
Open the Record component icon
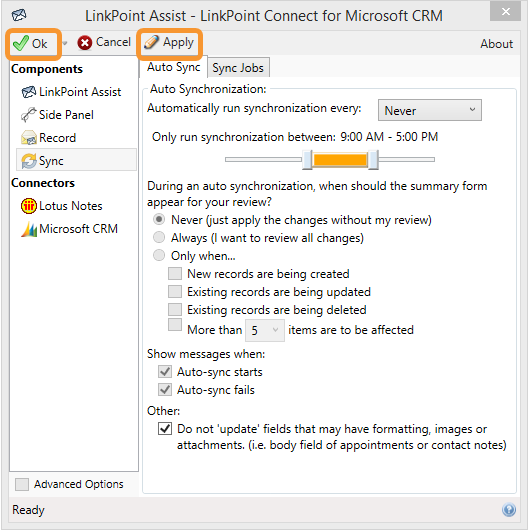coord(28,137)
